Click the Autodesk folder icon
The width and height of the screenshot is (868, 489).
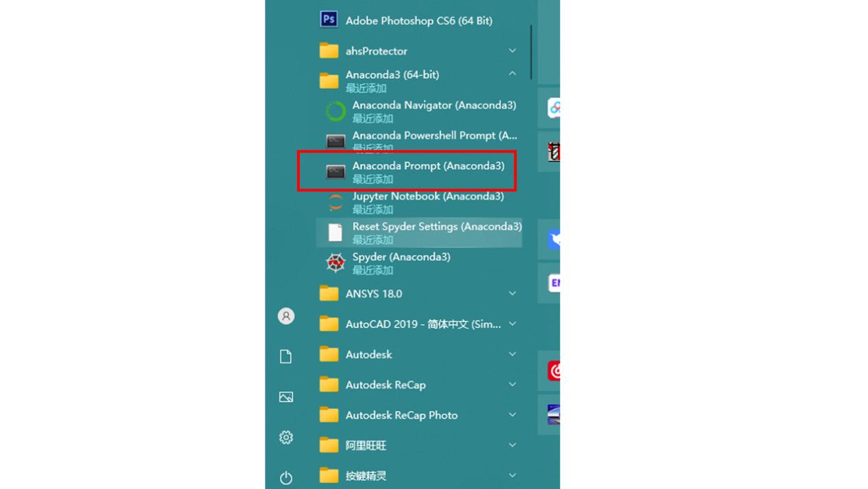[329, 354]
